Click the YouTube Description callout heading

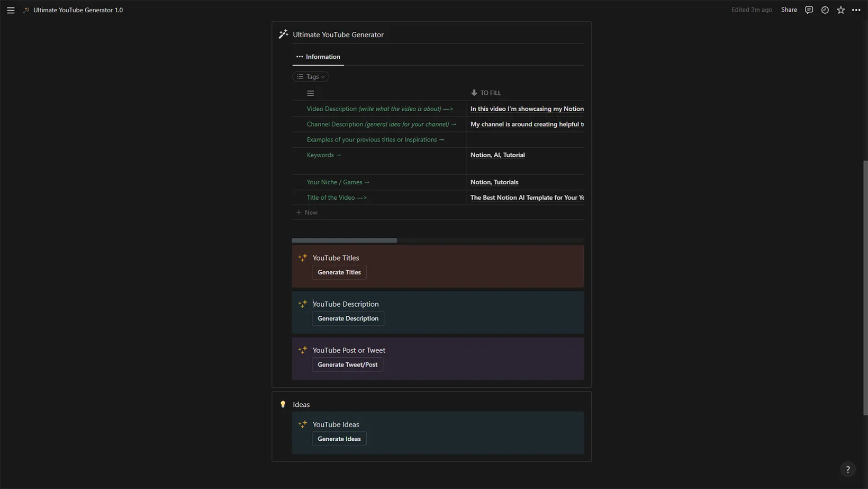click(346, 304)
